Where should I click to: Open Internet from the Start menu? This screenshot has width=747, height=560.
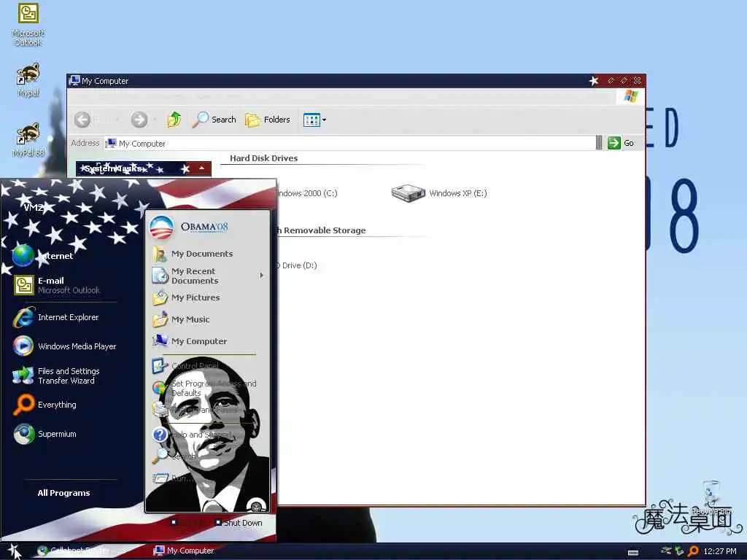[x=43, y=256]
